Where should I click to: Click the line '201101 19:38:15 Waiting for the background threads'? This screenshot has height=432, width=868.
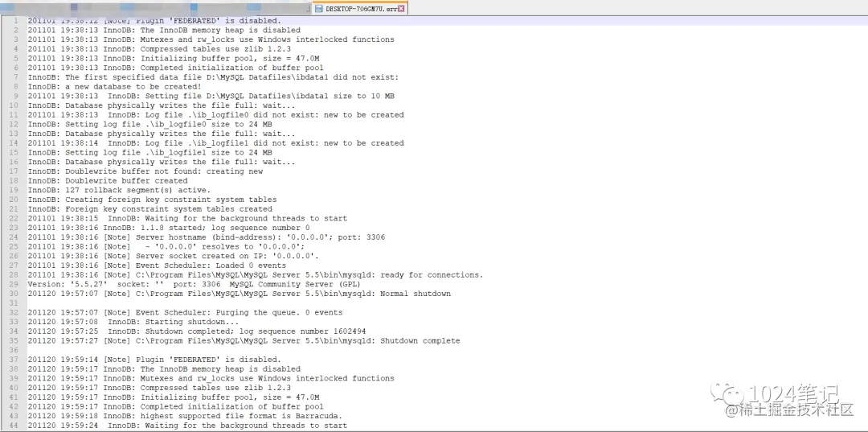187,218
